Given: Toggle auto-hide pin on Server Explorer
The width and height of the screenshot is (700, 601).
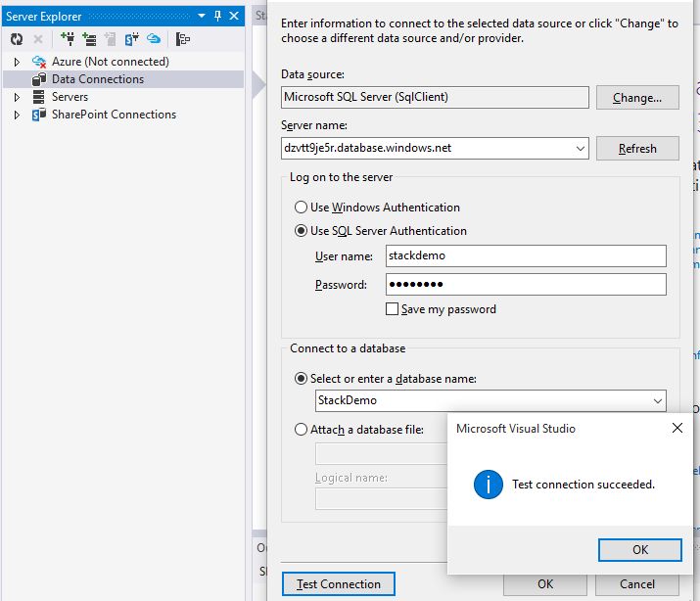Looking at the screenshot, I should click(218, 16).
